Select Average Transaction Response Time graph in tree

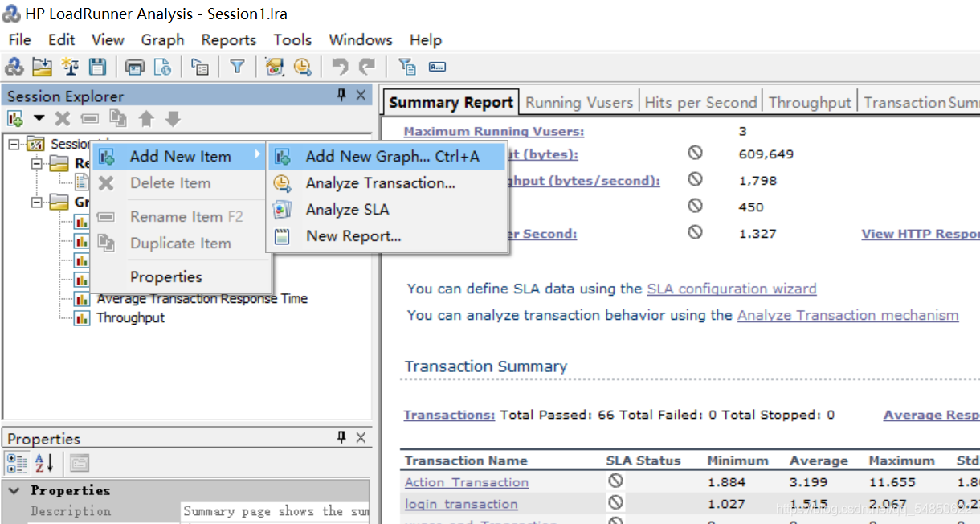tap(202, 298)
